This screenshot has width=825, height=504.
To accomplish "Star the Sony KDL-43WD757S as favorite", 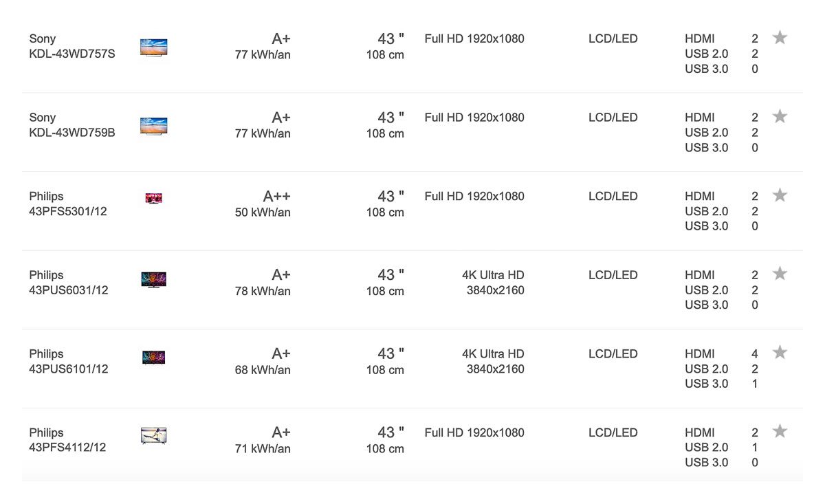I will click(780, 37).
